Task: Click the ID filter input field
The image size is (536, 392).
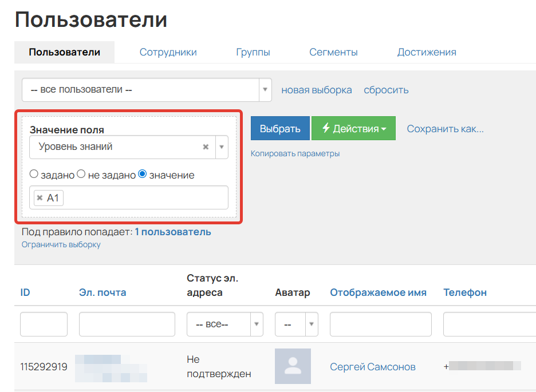Action: [x=44, y=324]
